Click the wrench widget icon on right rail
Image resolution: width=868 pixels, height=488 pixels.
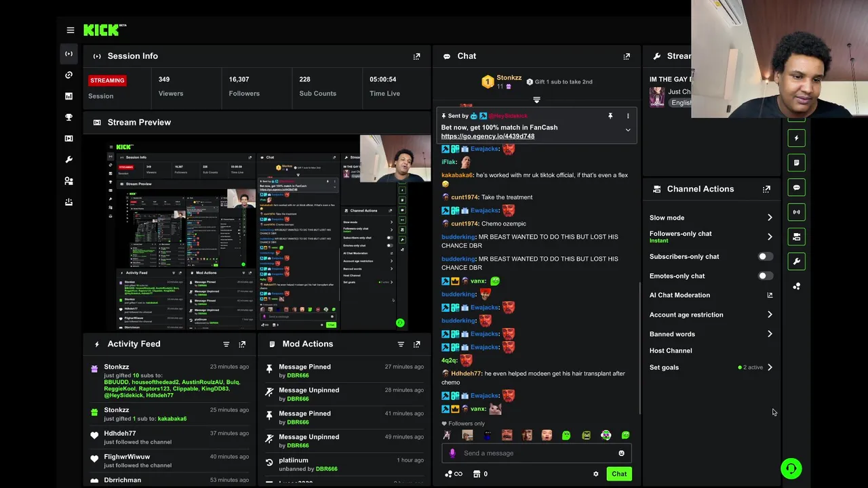[x=797, y=262]
